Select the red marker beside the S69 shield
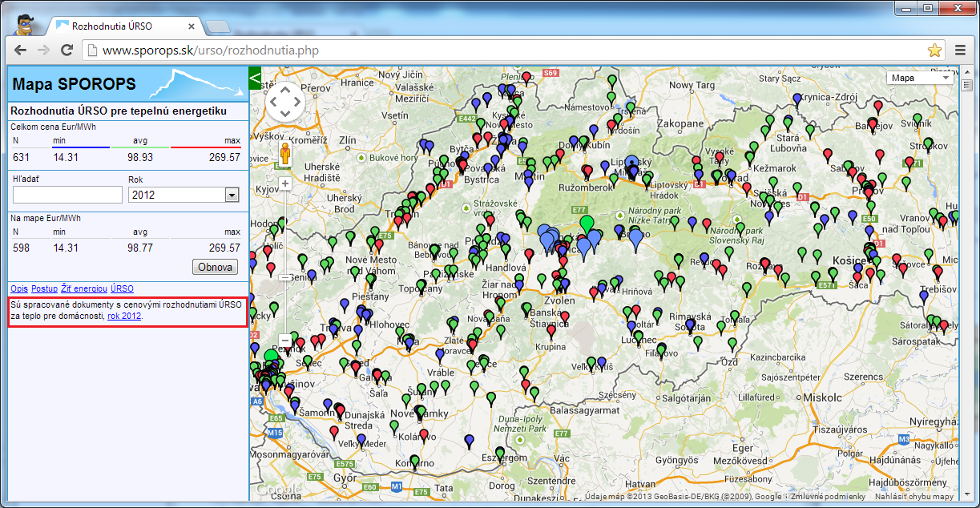The width and height of the screenshot is (980, 508). pyautogui.click(x=526, y=78)
